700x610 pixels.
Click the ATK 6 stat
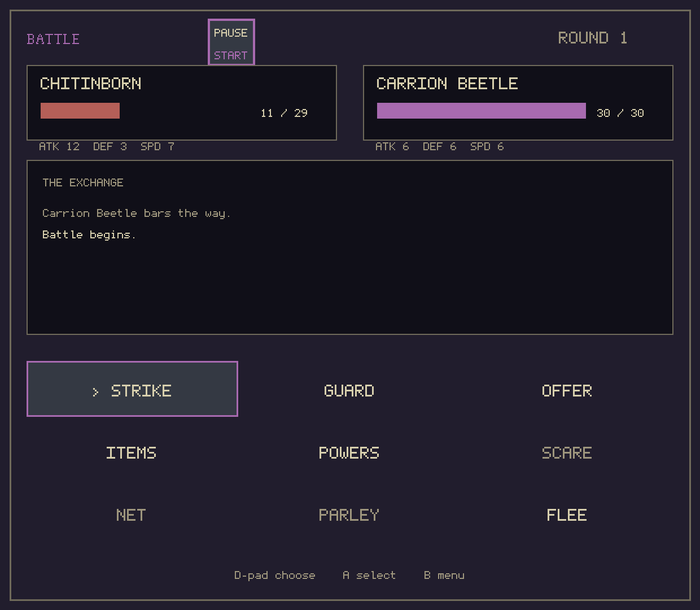[392, 146]
